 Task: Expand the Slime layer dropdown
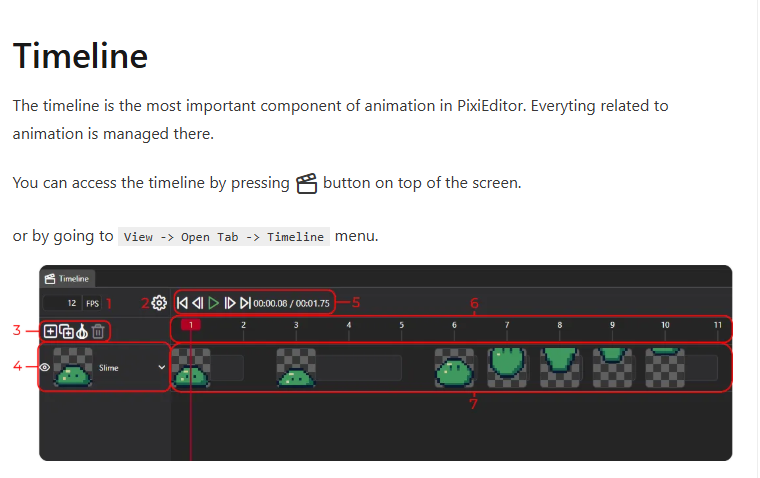pyautogui.click(x=162, y=368)
